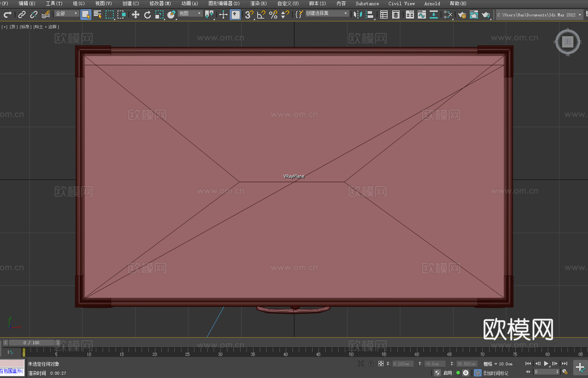Open the 渲染(R) menu
The height and width of the screenshot is (378, 588).
(258, 3)
